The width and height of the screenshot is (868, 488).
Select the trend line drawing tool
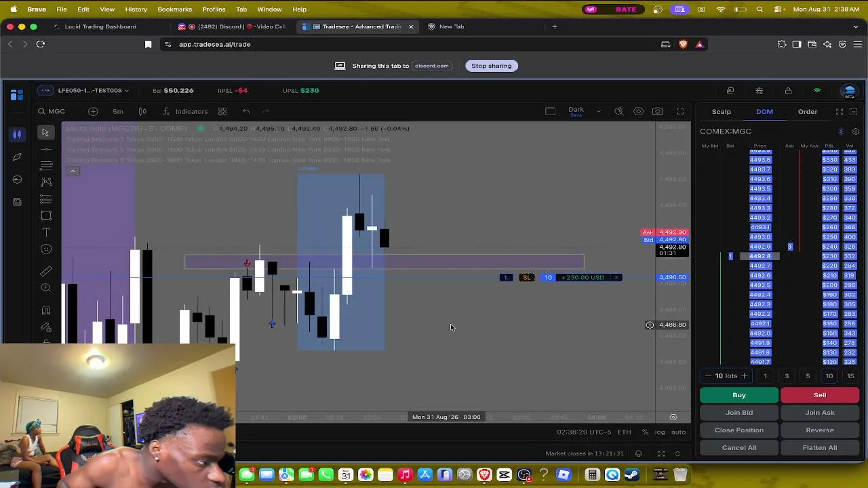pos(46,149)
